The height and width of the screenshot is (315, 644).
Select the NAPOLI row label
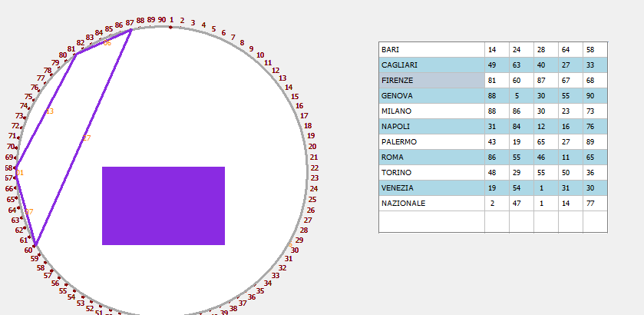tap(431, 127)
